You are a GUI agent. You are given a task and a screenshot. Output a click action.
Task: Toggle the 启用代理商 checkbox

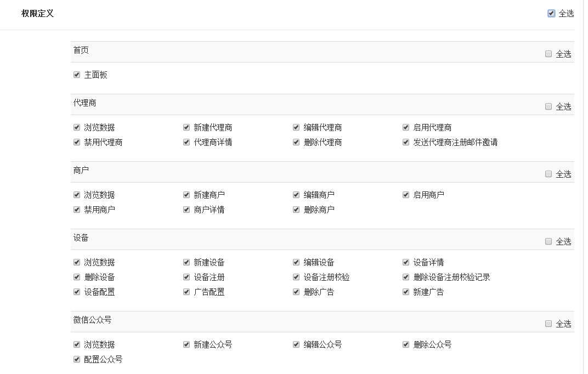[x=406, y=127]
